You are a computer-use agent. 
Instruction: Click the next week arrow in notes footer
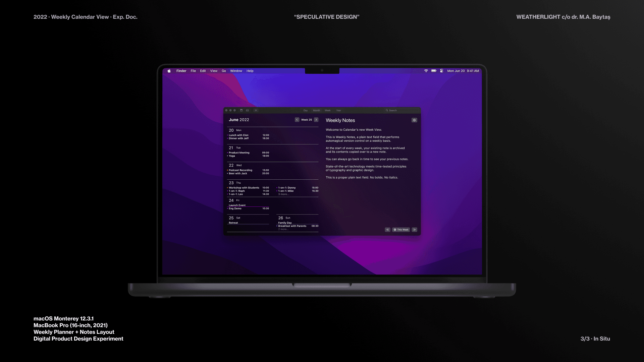(x=415, y=229)
